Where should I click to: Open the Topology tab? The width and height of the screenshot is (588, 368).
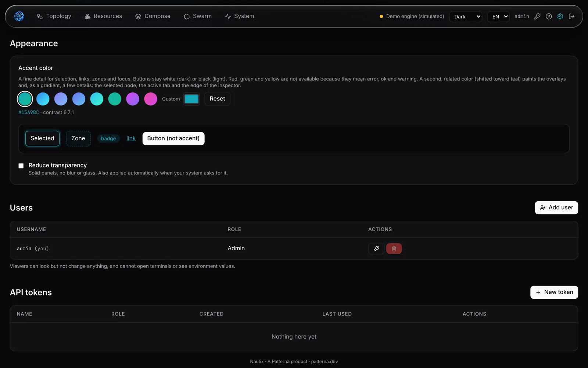pyautogui.click(x=54, y=16)
